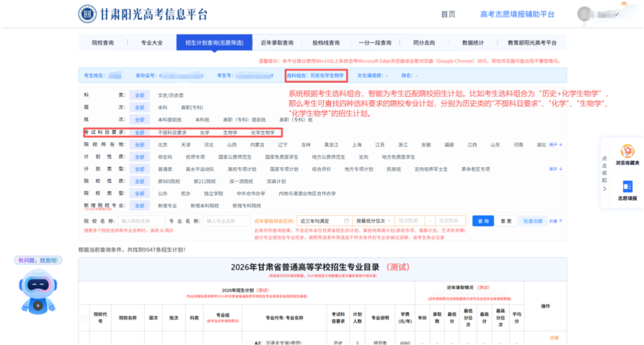Choose 高水平运动队 plan type

[200, 169]
